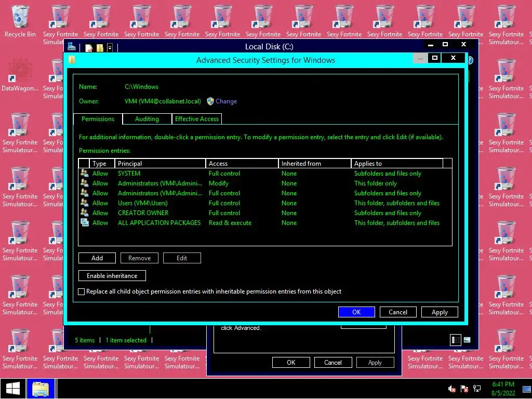This screenshot has height=399, width=532.
Task: Confirm with the highlighted blue OK button
Action: (356, 312)
